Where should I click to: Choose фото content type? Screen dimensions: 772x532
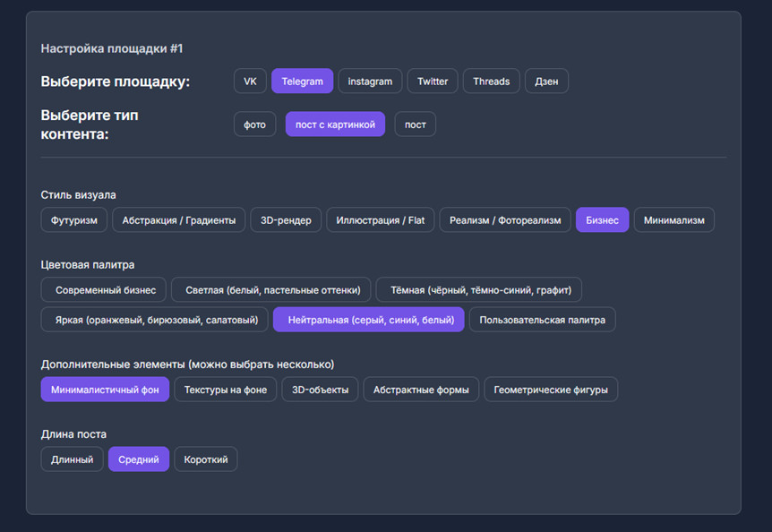tap(254, 124)
